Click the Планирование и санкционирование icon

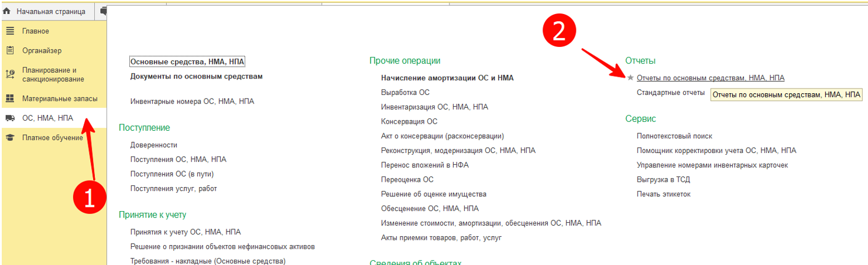10,74
